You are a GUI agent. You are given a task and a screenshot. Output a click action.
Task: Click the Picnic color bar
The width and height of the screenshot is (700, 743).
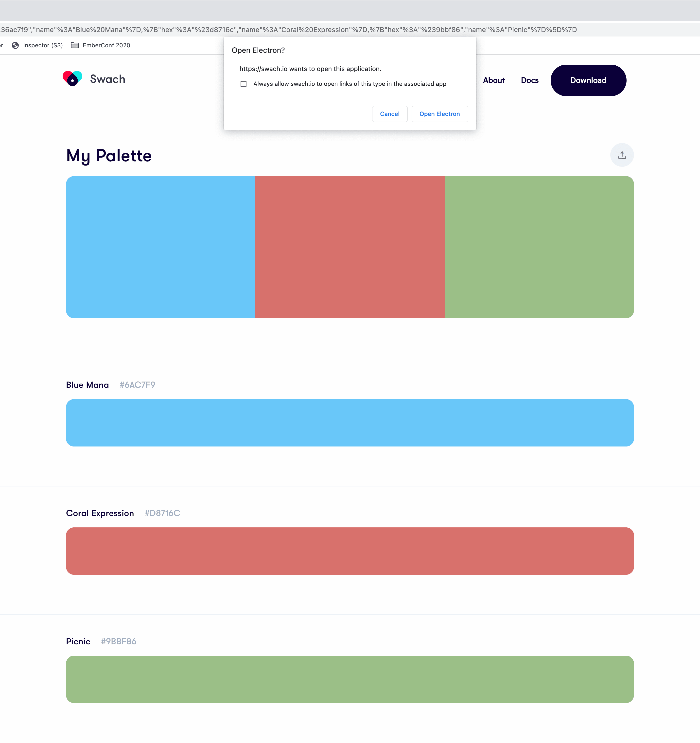pos(350,679)
